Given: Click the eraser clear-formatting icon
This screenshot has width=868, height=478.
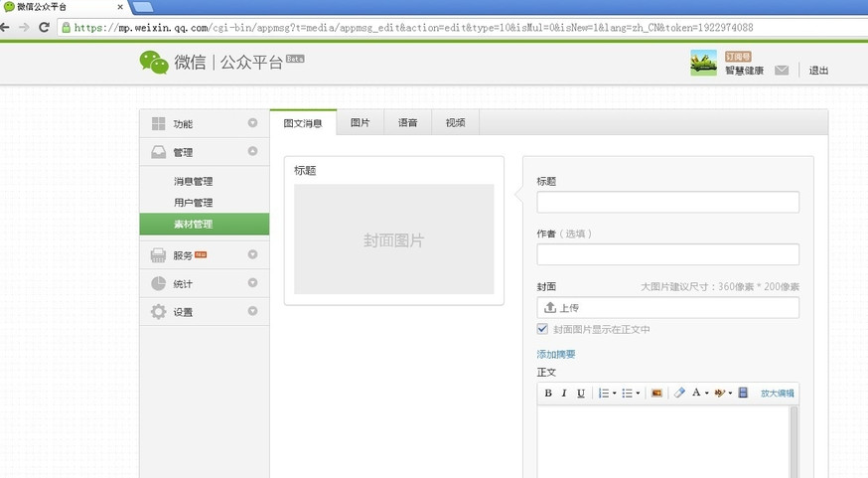Looking at the screenshot, I should (x=679, y=394).
